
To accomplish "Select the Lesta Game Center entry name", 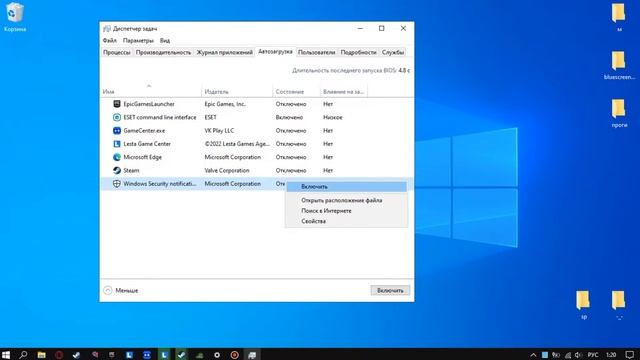I will tap(147, 144).
